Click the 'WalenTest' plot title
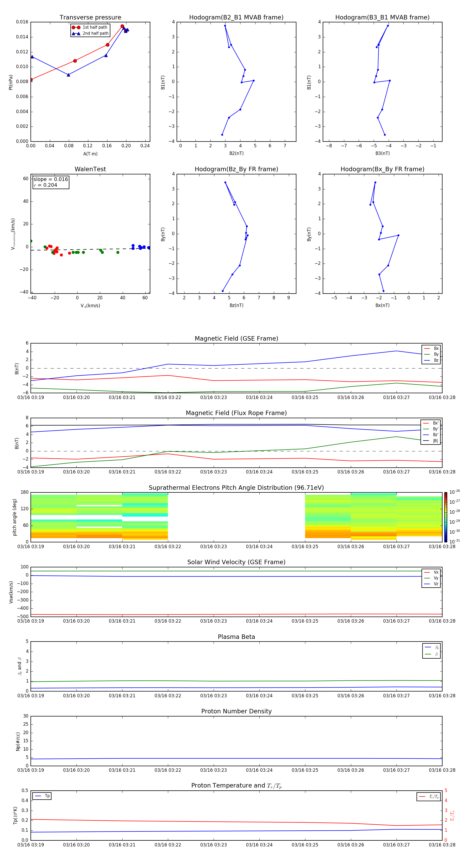 [x=90, y=169]
